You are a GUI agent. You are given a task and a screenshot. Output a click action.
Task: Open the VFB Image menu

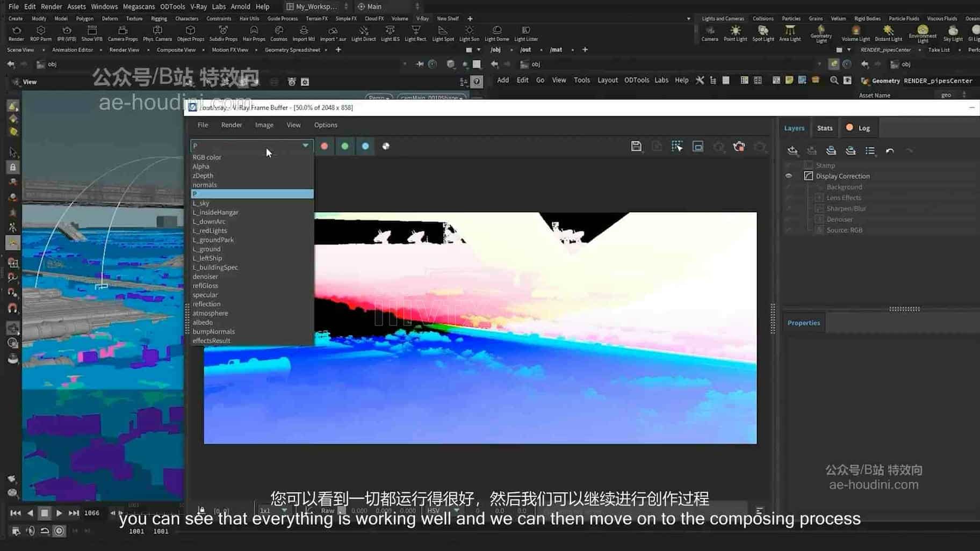point(264,125)
